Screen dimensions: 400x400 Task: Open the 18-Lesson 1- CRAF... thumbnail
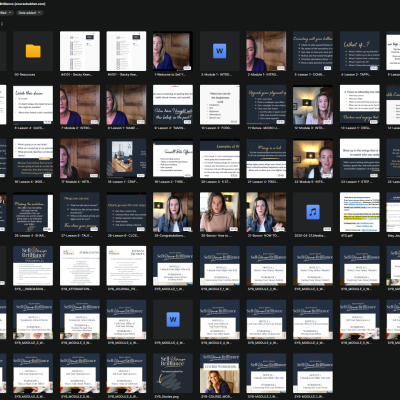tap(126, 159)
